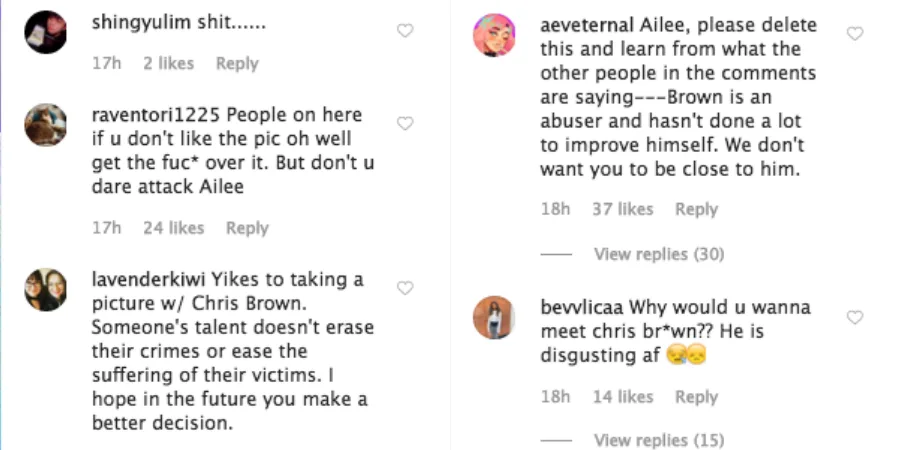900x450 pixels.
Task: View the 24 likes on raventori1225's comment
Action: coord(173,228)
